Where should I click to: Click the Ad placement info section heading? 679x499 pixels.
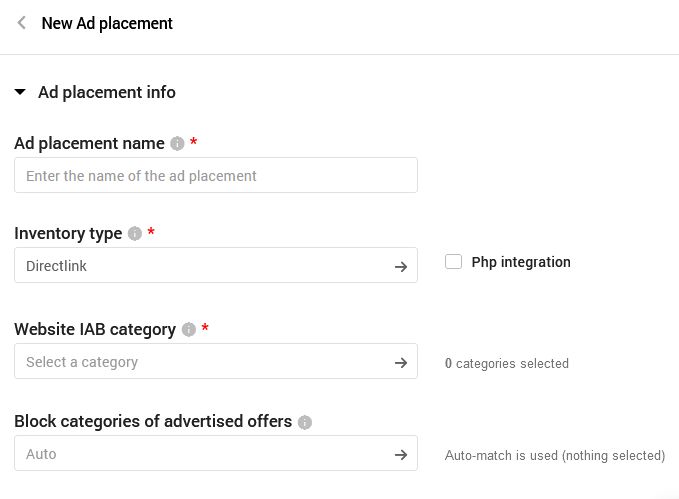[x=107, y=92]
